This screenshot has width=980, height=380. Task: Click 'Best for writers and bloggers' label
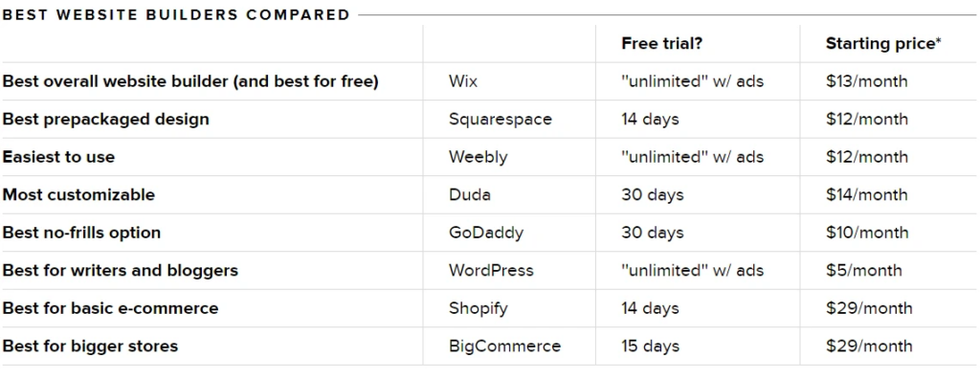click(x=120, y=271)
